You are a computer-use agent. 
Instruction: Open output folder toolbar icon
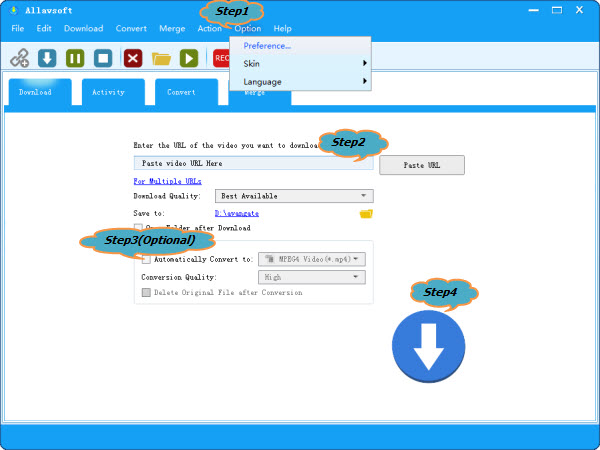click(161, 59)
